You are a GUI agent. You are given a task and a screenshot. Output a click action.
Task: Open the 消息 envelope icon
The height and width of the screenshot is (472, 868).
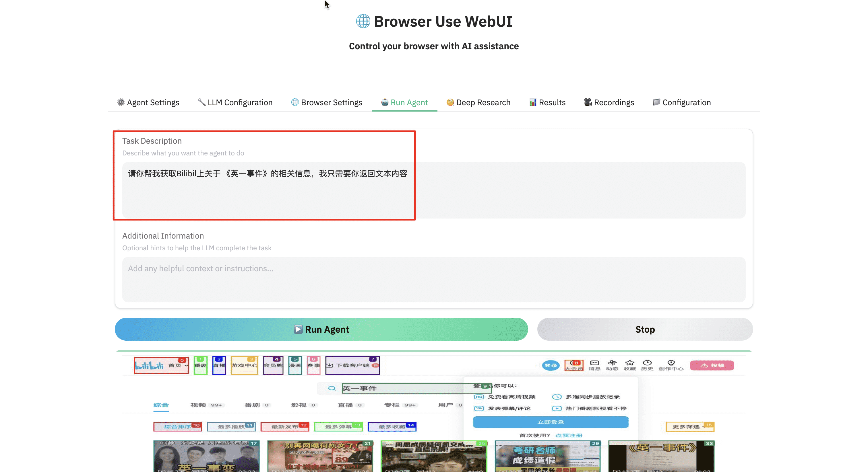click(594, 363)
